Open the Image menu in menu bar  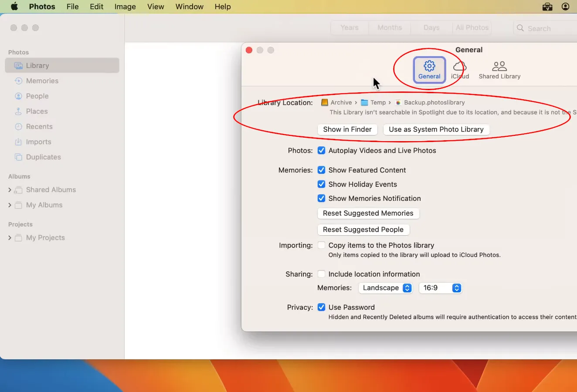point(125,7)
